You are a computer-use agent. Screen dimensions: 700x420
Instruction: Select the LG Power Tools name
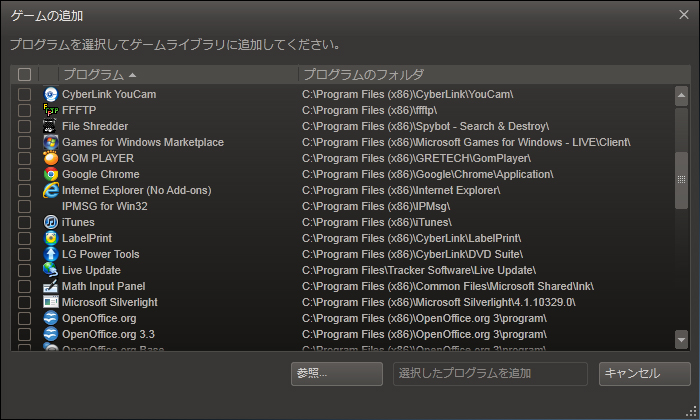101,254
